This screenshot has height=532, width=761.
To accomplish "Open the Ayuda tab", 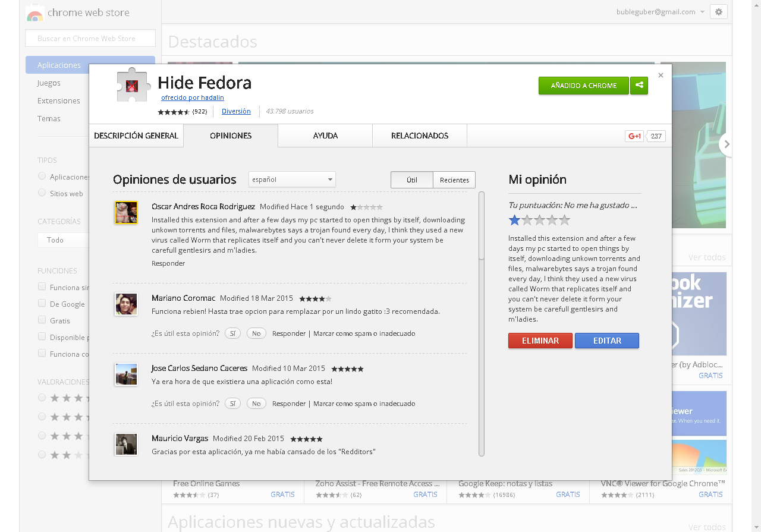I will (x=325, y=136).
